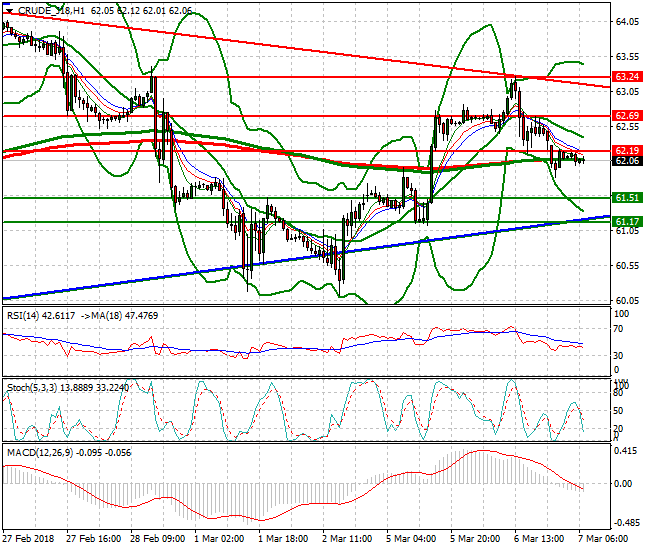
Task: Click the 2 Mar 11:00 time label
Action: point(347,539)
